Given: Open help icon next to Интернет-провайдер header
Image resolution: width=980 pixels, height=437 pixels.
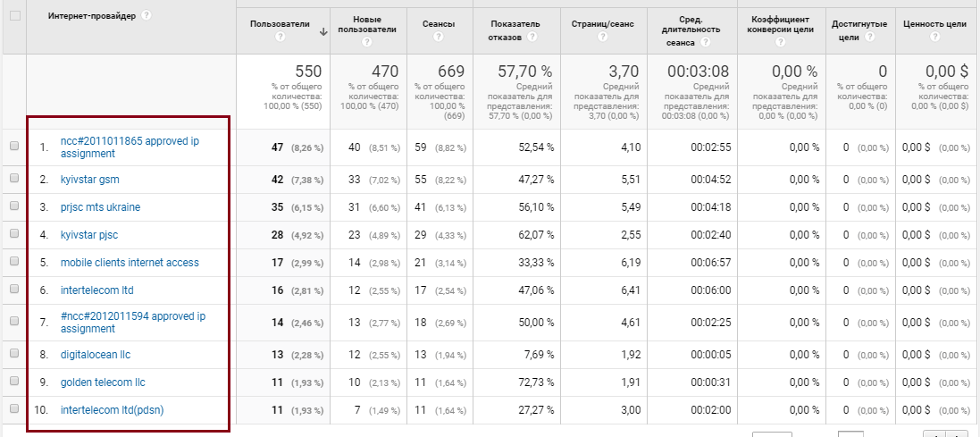Looking at the screenshot, I should pos(147,15).
